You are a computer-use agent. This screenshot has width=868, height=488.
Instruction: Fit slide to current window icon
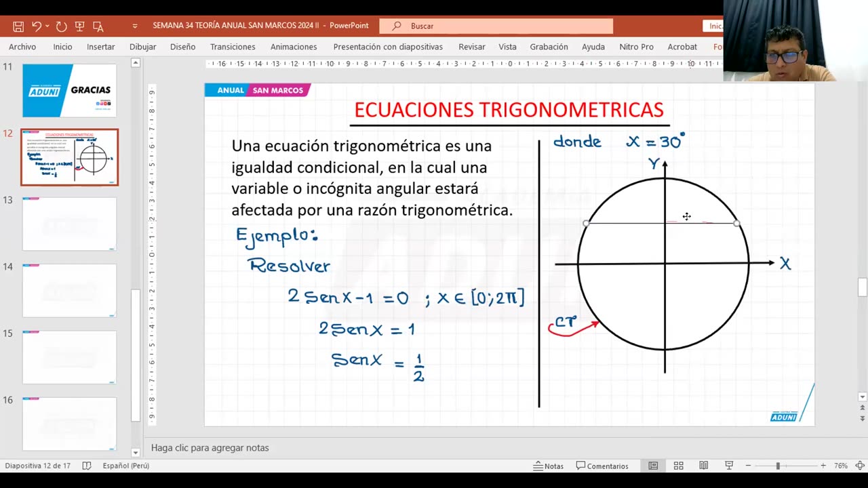coord(860,466)
